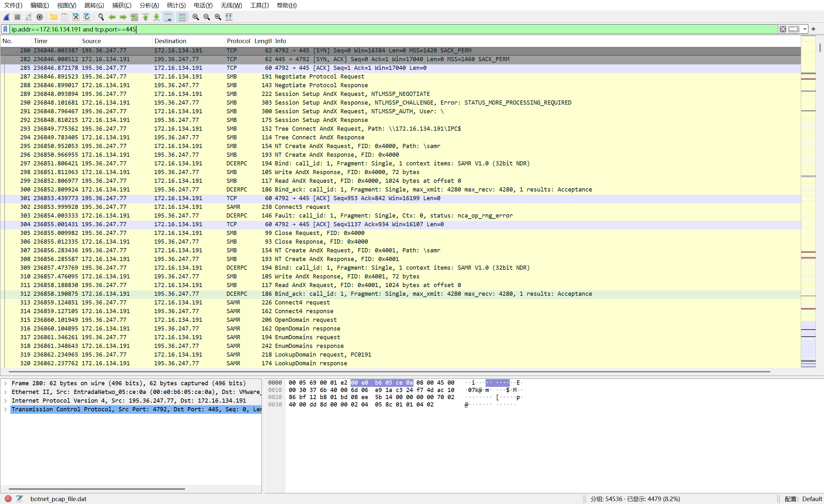Click display filter bookmark icon

coord(5,29)
